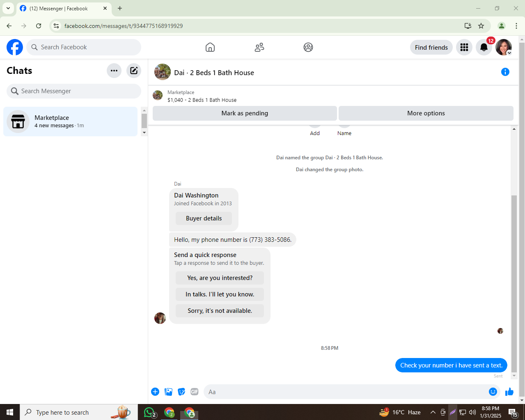Click the Search Messenger field

tap(74, 91)
